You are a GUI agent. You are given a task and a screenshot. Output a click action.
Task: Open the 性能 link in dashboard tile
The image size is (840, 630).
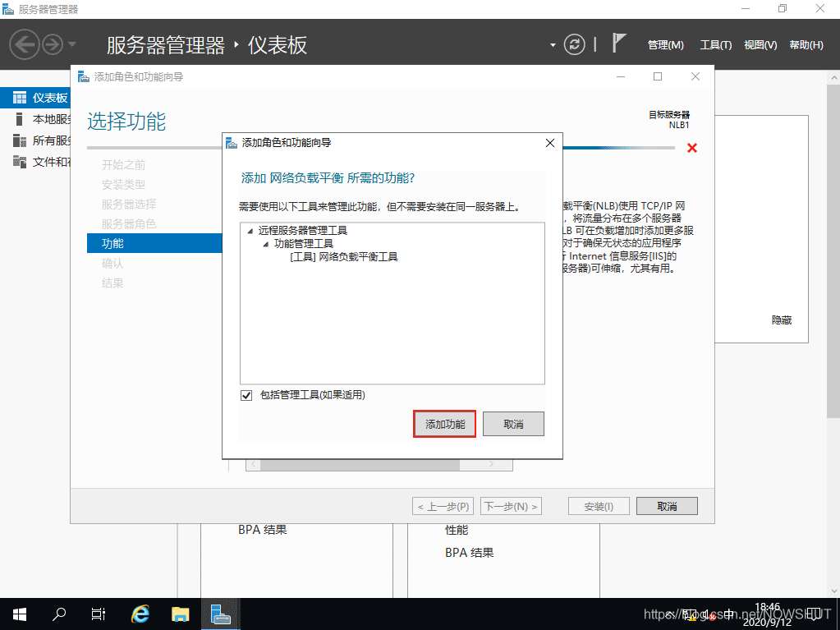[x=457, y=531]
